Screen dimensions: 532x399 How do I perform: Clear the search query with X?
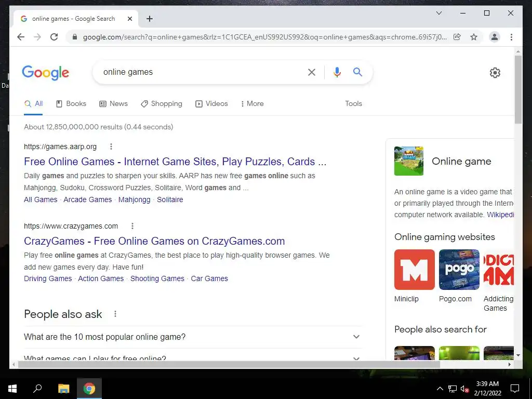click(x=312, y=72)
